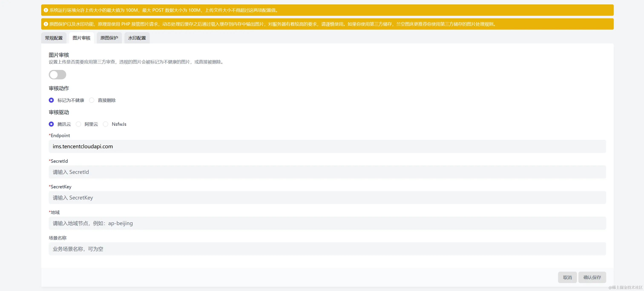
Task: Choose 阿里云 as review driver
Action: (x=79, y=124)
